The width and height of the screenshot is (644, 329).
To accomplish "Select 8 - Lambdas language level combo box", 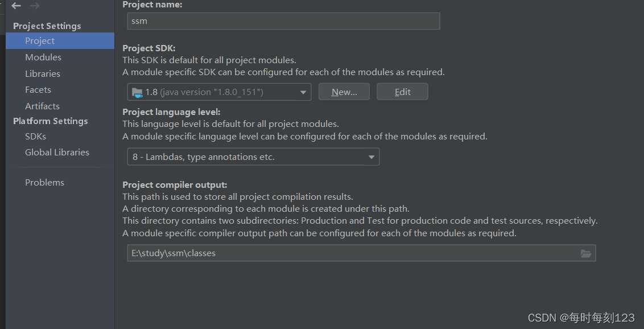I will point(253,157).
